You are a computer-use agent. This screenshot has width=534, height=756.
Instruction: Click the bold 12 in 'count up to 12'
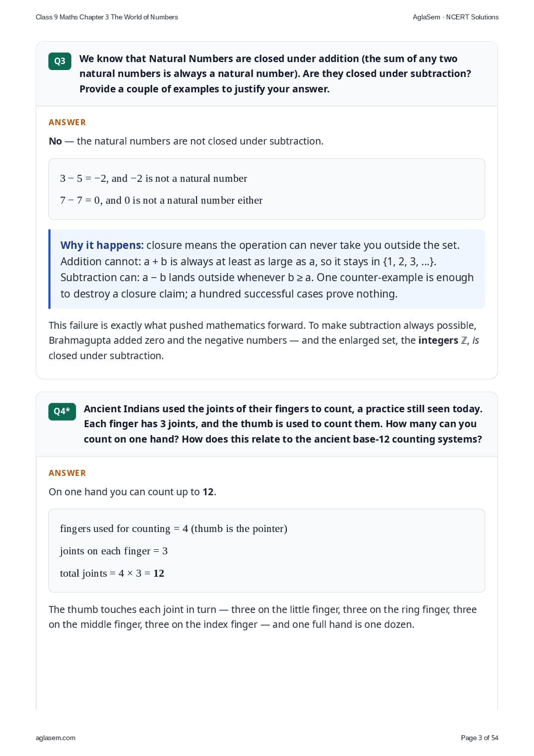click(x=208, y=492)
